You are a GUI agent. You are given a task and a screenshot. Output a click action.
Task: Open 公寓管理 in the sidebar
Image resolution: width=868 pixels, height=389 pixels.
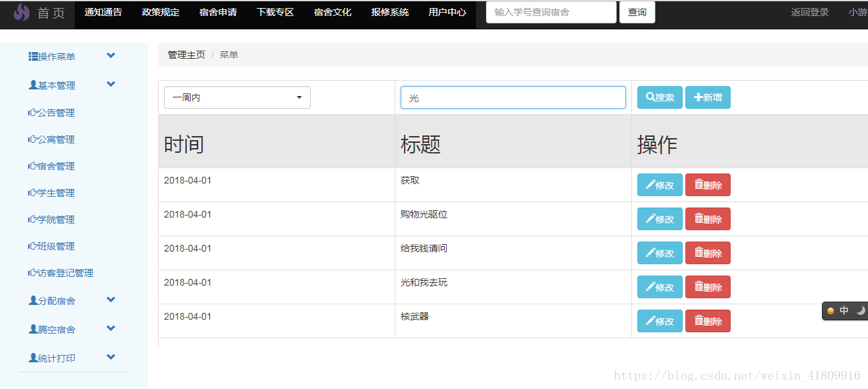coord(56,139)
